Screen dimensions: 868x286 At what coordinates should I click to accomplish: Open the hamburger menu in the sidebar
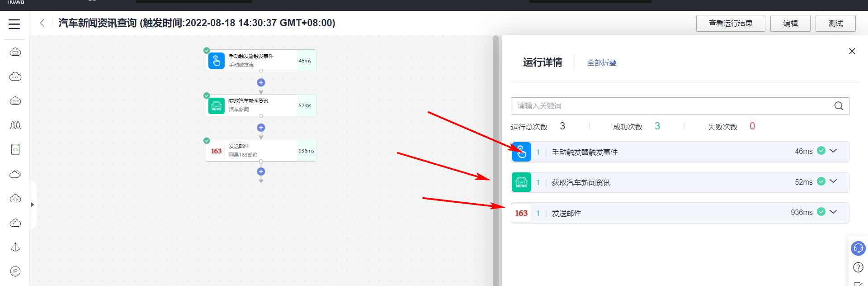(14, 24)
